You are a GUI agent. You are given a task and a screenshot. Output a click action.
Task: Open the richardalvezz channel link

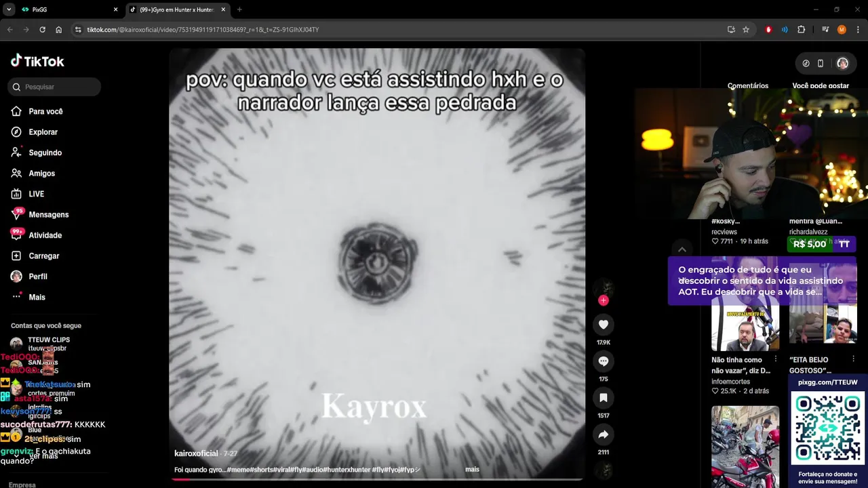(808, 232)
